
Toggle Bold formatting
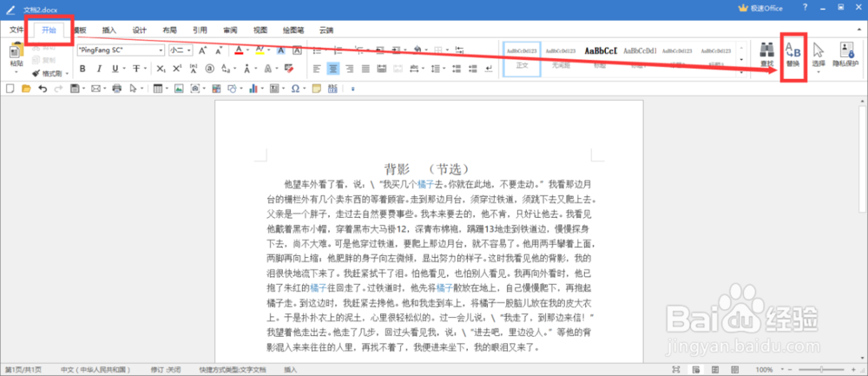[82, 69]
